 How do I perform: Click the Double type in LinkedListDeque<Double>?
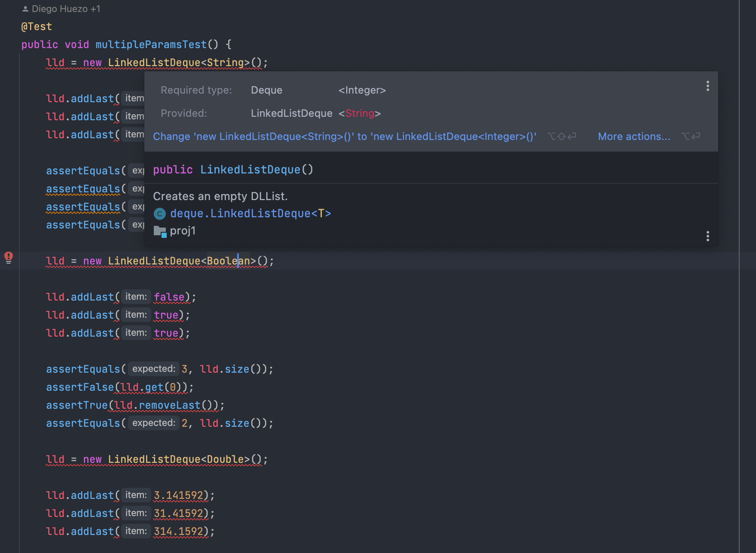click(x=225, y=459)
